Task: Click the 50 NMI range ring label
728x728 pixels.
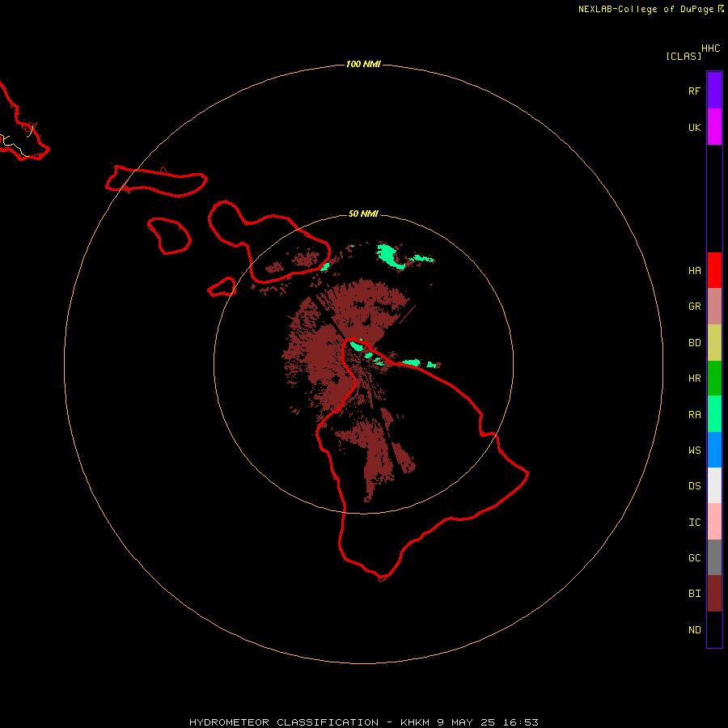Action: pyautogui.click(x=363, y=214)
